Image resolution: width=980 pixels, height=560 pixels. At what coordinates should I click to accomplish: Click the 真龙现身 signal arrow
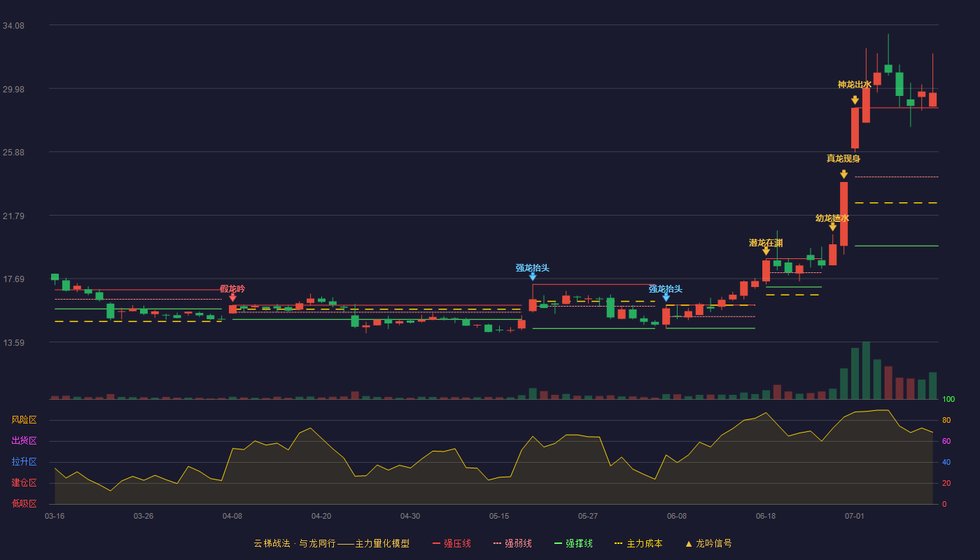[x=843, y=174]
